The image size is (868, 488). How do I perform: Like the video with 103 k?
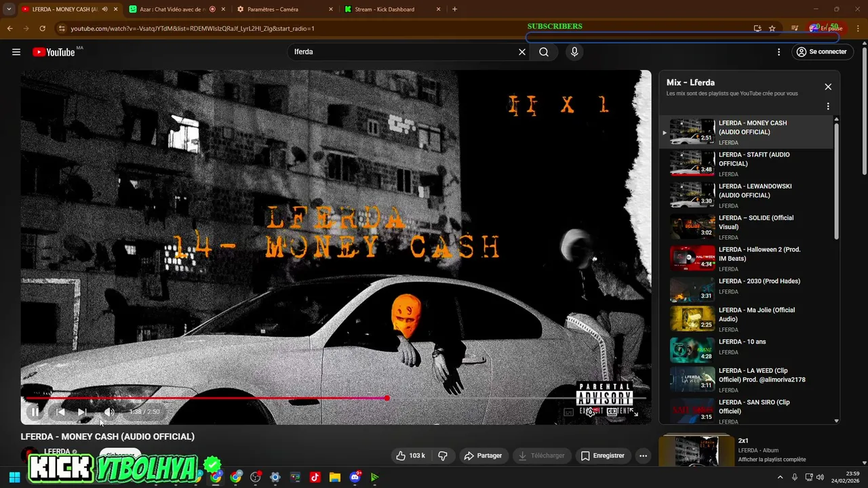tap(411, 455)
